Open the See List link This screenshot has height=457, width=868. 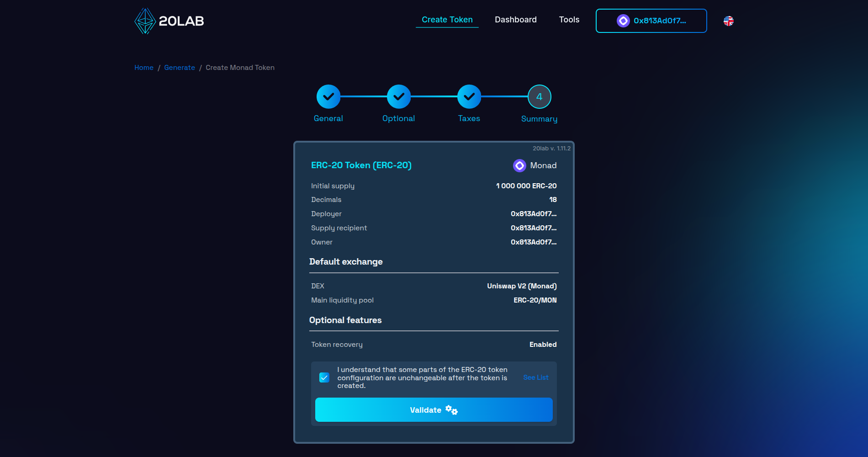point(536,377)
